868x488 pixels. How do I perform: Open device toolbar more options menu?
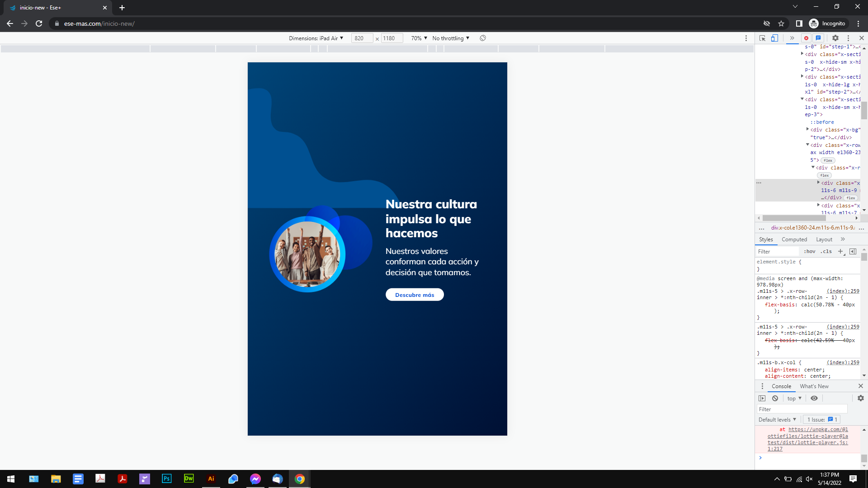click(x=746, y=38)
